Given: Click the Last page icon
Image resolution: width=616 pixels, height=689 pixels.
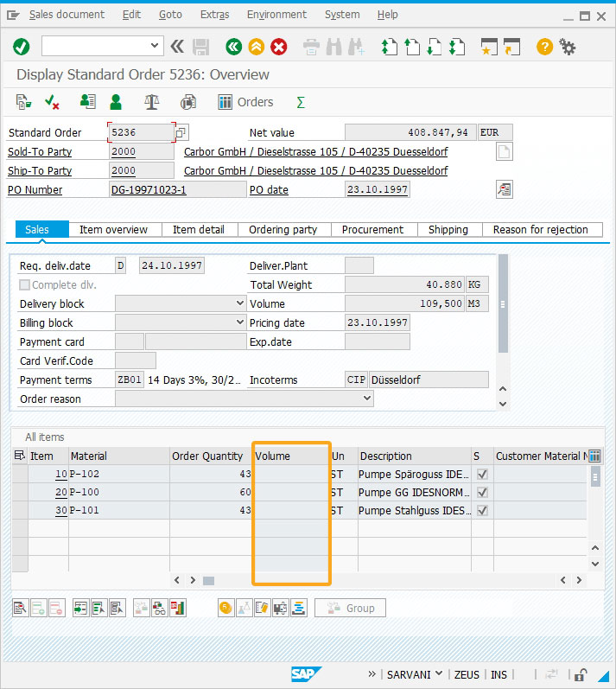Looking at the screenshot, I should pos(457,47).
